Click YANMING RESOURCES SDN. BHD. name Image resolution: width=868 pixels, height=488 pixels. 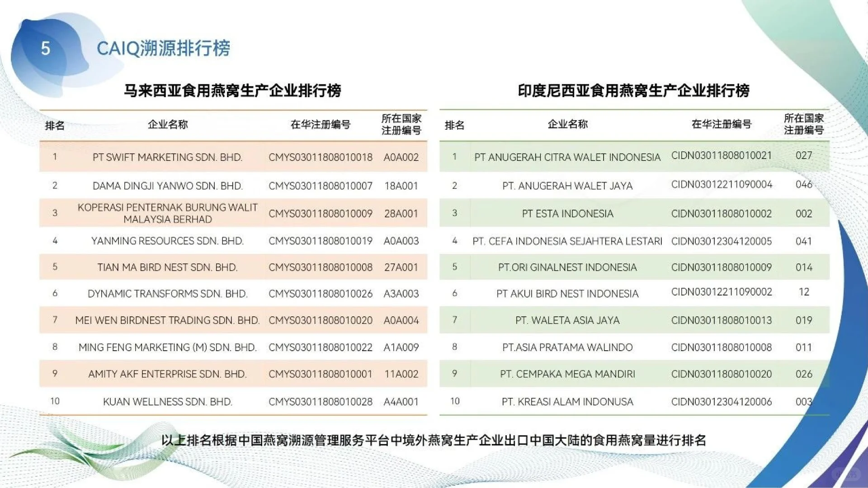point(167,241)
